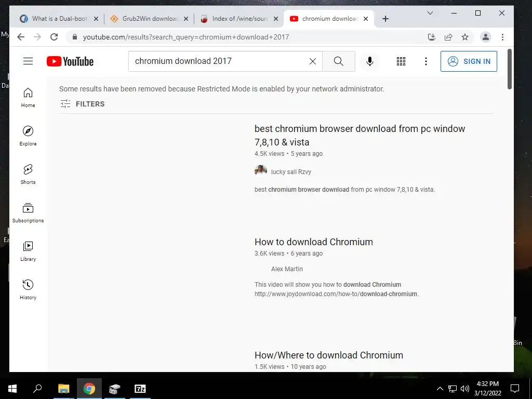Open video How to download Chromium
Image resolution: width=532 pixels, height=399 pixels.
click(x=313, y=242)
